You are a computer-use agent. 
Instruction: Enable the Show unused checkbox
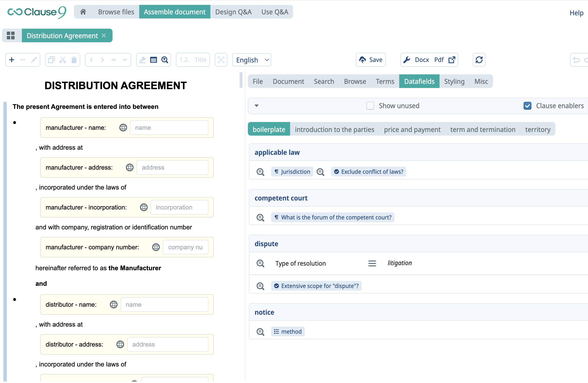pos(370,106)
